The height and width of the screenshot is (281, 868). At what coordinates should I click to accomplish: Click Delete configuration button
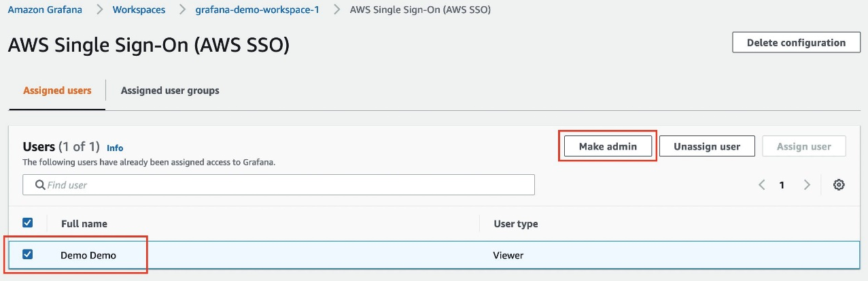[x=796, y=42]
